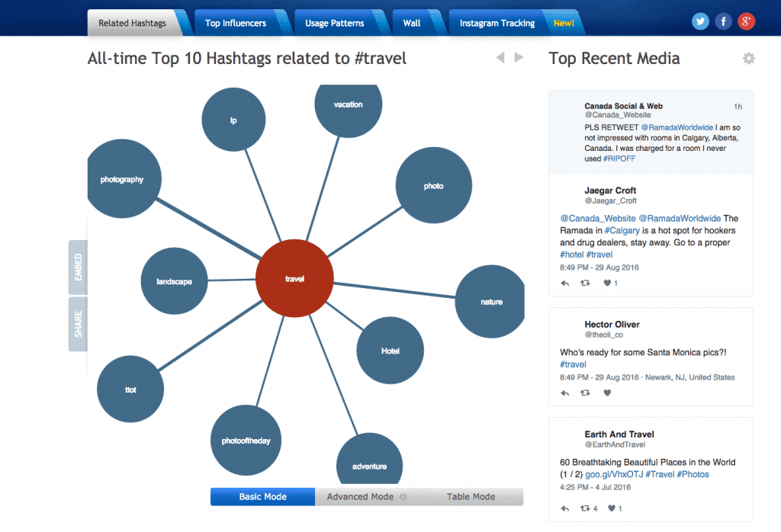This screenshot has width=781, height=532.
Task: Click the previous arrow beside the hashtag title
Action: [500, 58]
